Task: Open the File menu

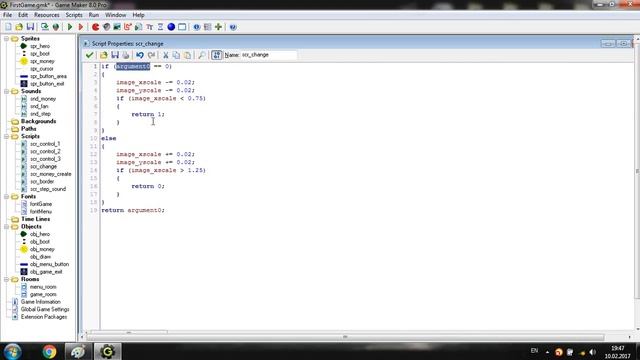Action: tap(7, 15)
